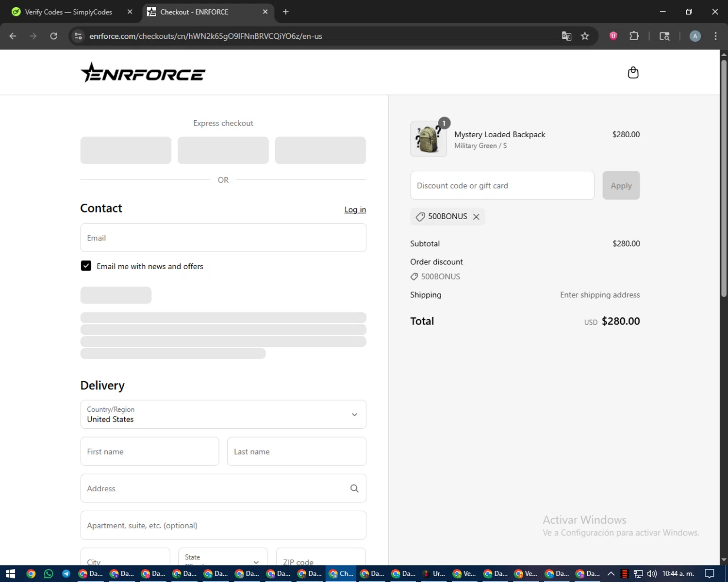
Task: Click the 'Mystery Loaded Backpack' product name
Action: coord(500,134)
